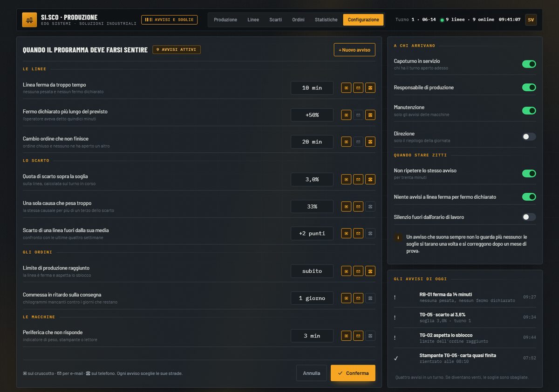Toggle dashboard alert for Periferica che non risponde

coord(346,336)
